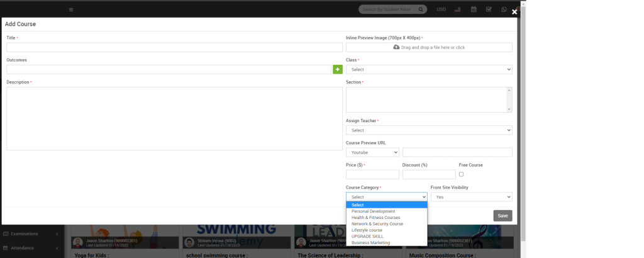Click into the Title input field

pos(174,47)
